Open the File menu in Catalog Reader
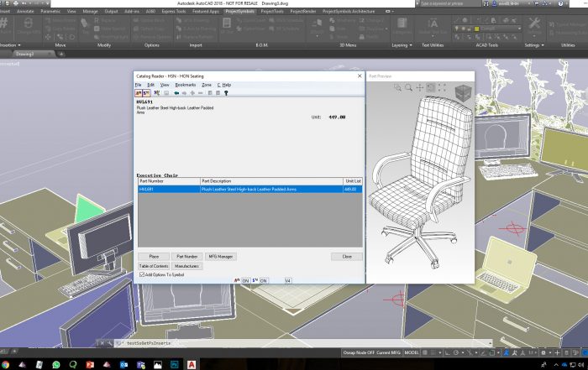The image size is (588, 370). click(x=138, y=85)
